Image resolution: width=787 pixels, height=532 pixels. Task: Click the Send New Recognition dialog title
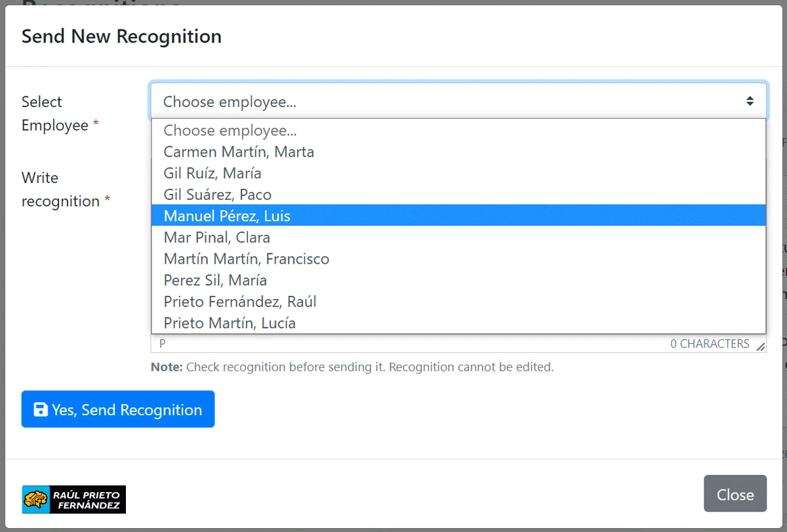click(121, 36)
